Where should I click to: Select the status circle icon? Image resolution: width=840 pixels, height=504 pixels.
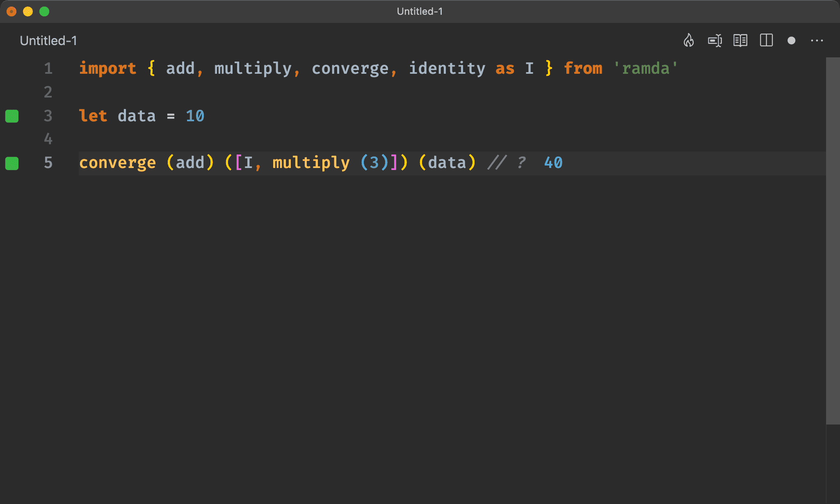tap(792, 40)
